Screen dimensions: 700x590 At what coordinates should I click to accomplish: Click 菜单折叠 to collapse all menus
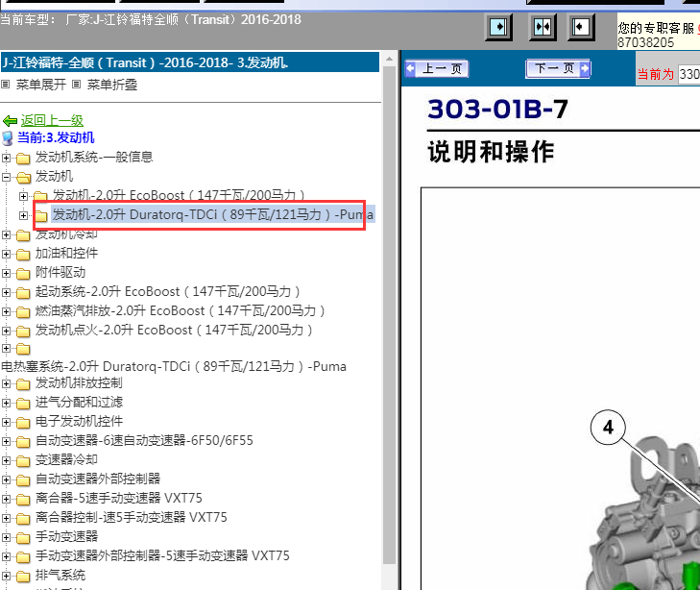tap(112, 85)
